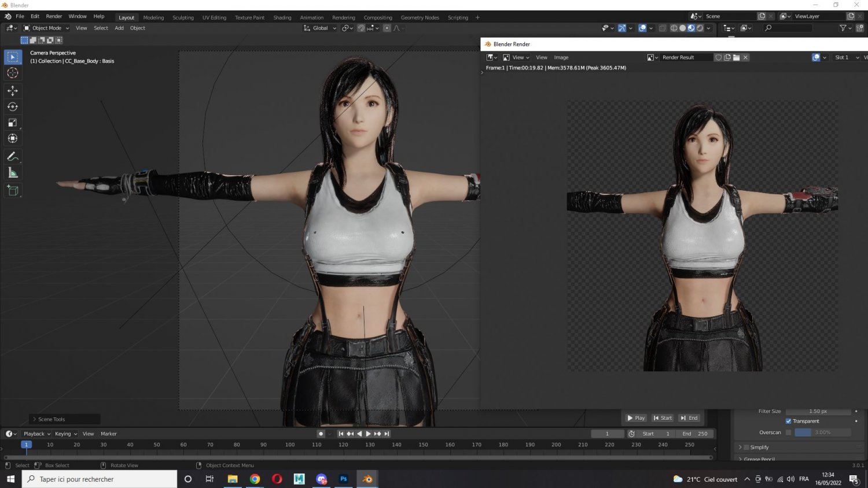Select the Measure tool
This screenshot has height=488, width=868.
(13, 173)
